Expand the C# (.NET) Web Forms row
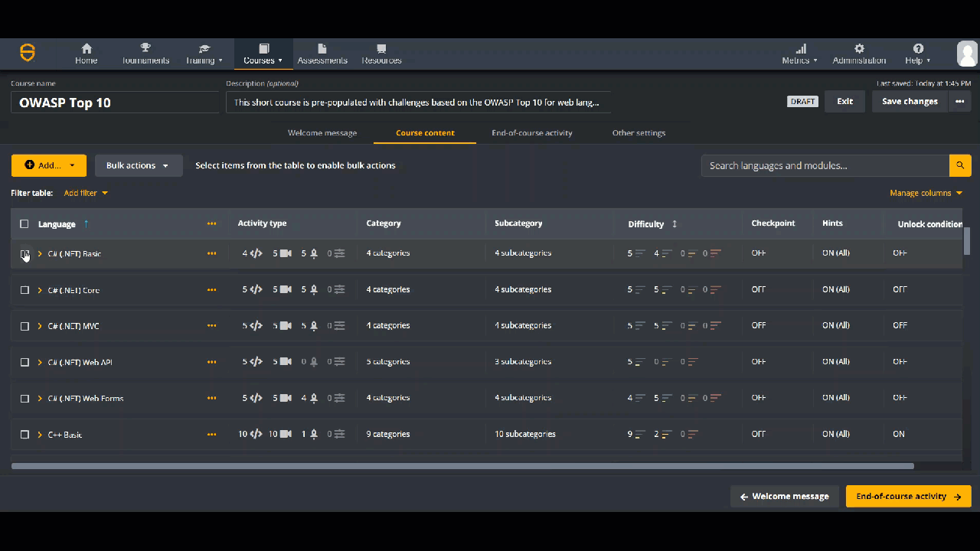 pos(40,398)
